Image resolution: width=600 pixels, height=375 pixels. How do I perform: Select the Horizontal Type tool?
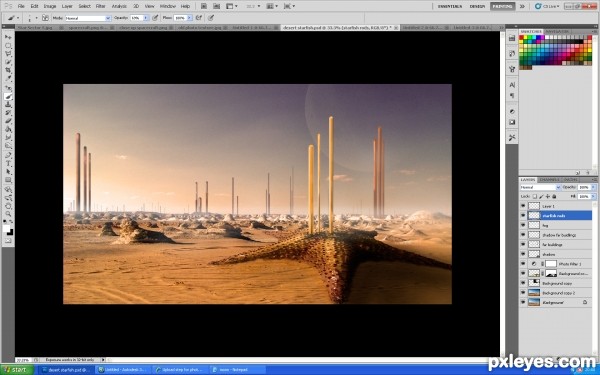pyautogui.click(x=8, y=164)
